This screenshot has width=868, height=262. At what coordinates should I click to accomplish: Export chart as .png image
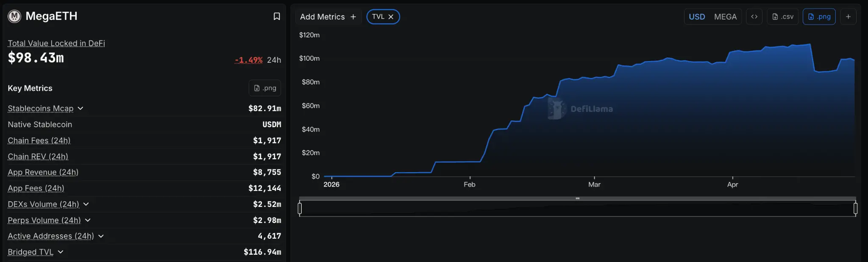(819, 17)
